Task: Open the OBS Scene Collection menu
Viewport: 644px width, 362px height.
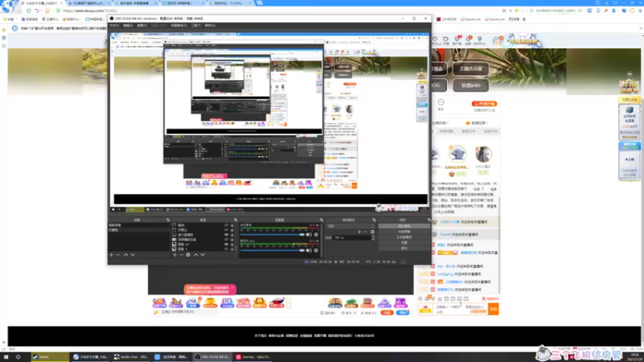Action: click(179, 26)
